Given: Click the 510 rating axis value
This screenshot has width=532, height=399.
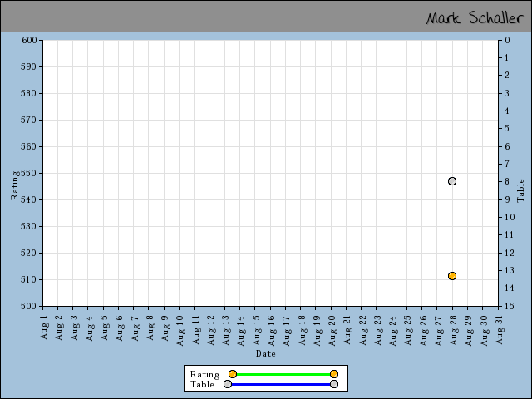Looking at the screenshot, I should (29, 279).
